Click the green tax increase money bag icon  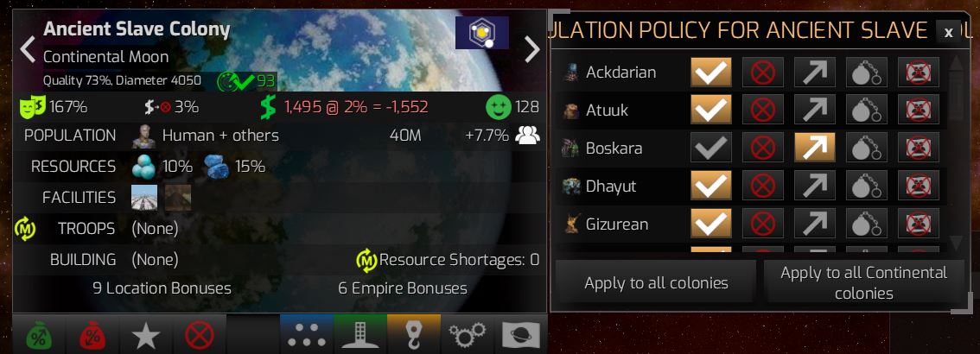pyautogui.click(x=40, y=335)
